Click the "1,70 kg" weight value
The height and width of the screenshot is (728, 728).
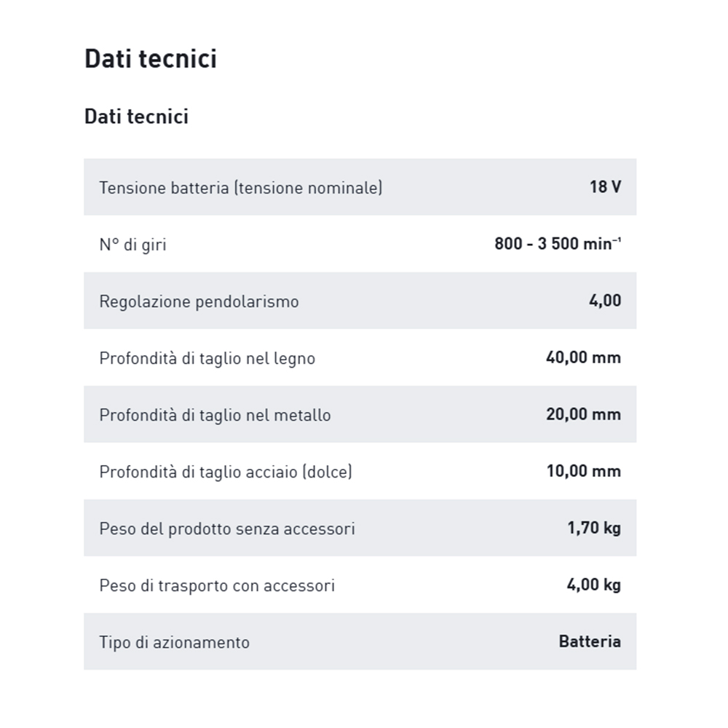[594, 528]
